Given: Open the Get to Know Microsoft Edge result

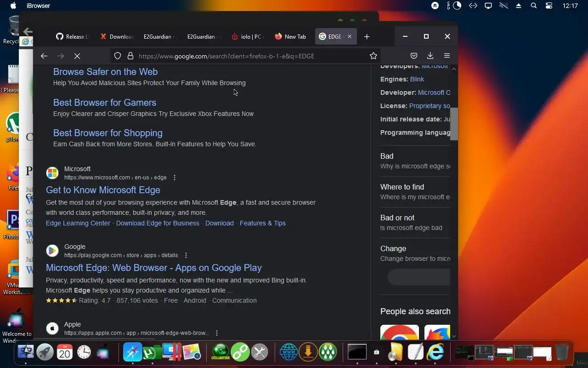Looking at the screenshot, I should tap(103, 190).
